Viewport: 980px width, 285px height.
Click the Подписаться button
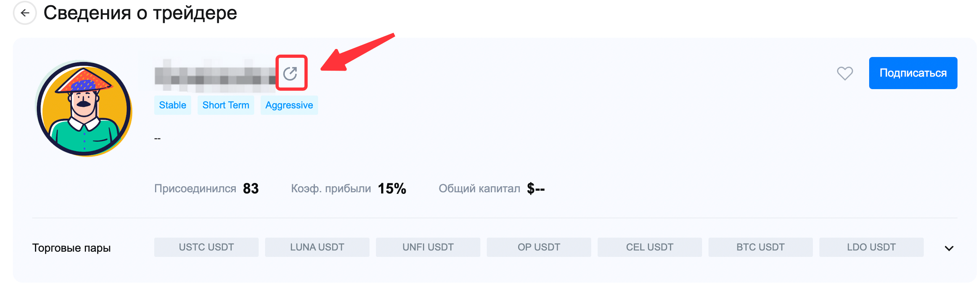click(913, 73)
